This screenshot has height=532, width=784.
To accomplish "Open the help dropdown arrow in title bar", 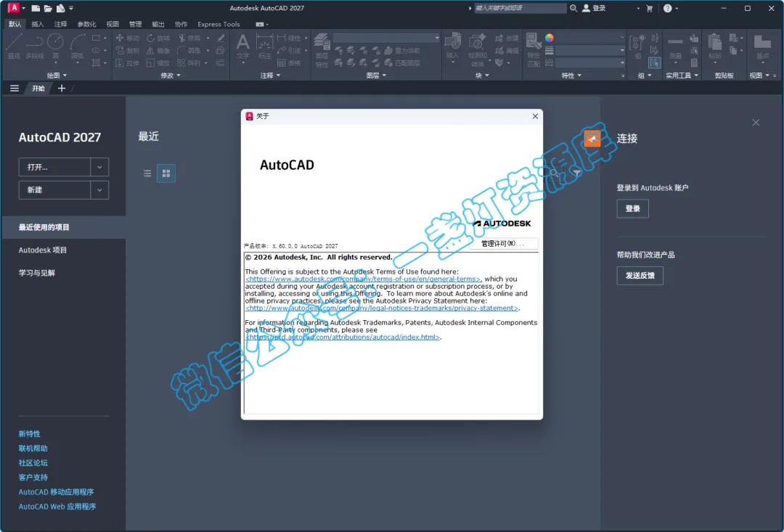I will click(677, 9).
